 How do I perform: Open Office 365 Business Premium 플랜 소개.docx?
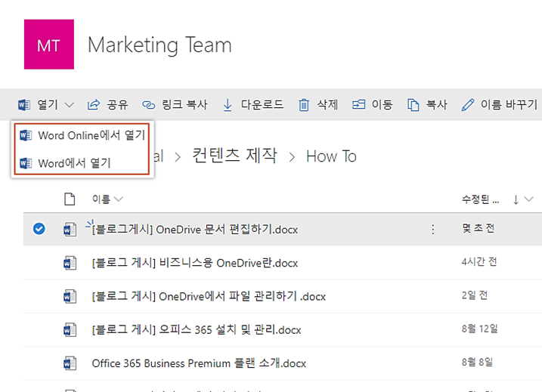point(199,363)
